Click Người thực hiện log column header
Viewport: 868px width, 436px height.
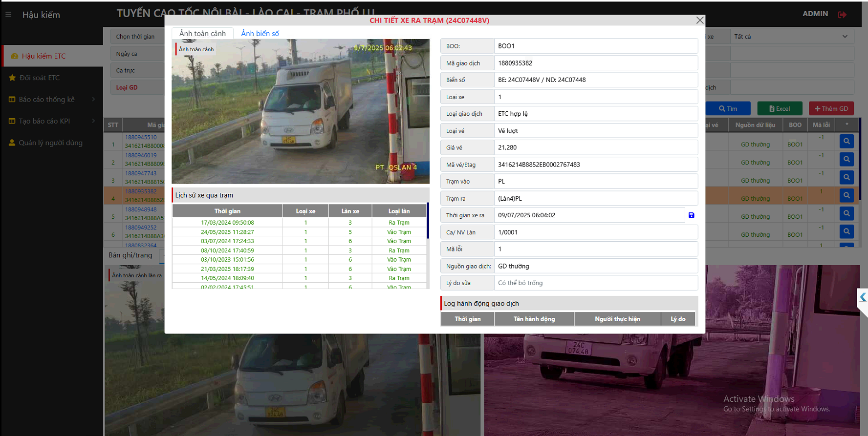(x=617, y=319)
